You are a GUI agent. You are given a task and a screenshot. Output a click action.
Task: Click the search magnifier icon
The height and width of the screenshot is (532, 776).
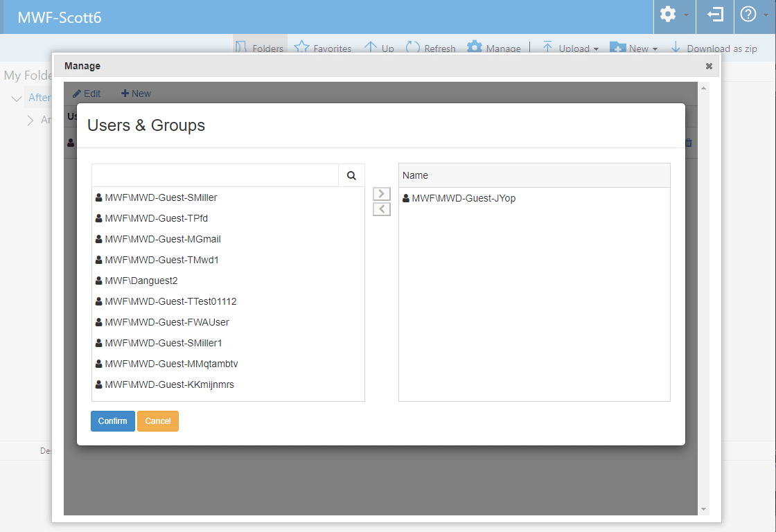click(351, 176)
